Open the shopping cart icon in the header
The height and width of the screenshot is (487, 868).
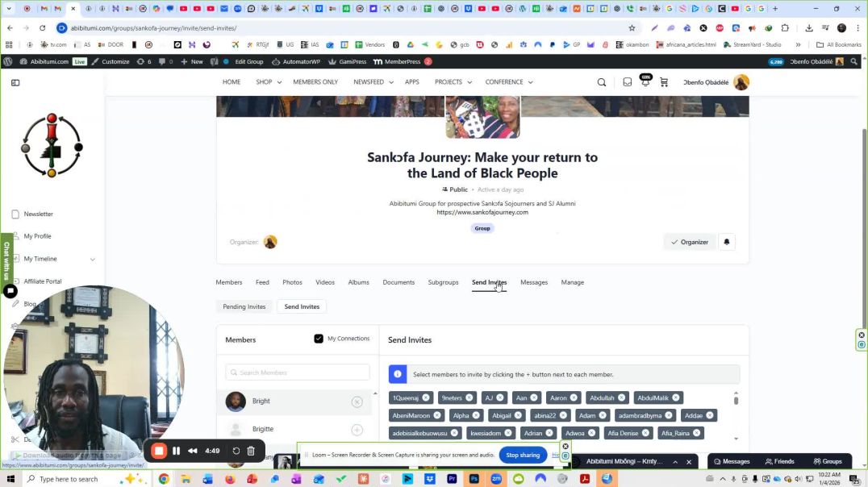coord(664,82)
